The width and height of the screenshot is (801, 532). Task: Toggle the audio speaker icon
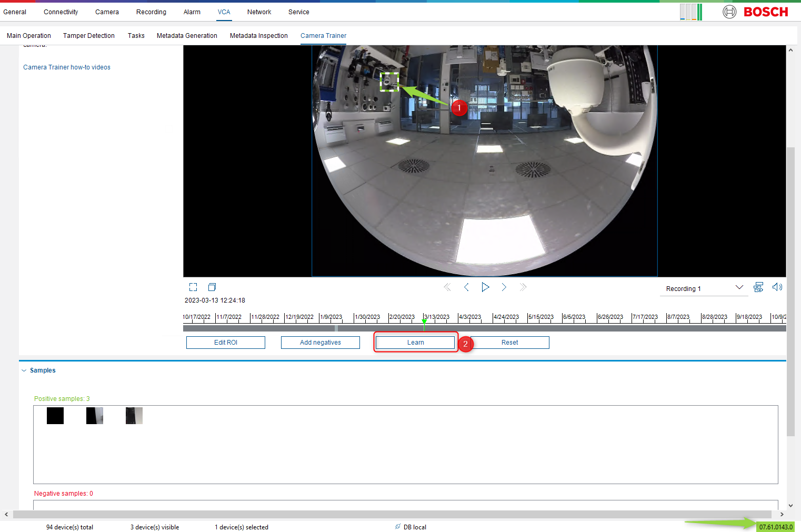(777, 287)
